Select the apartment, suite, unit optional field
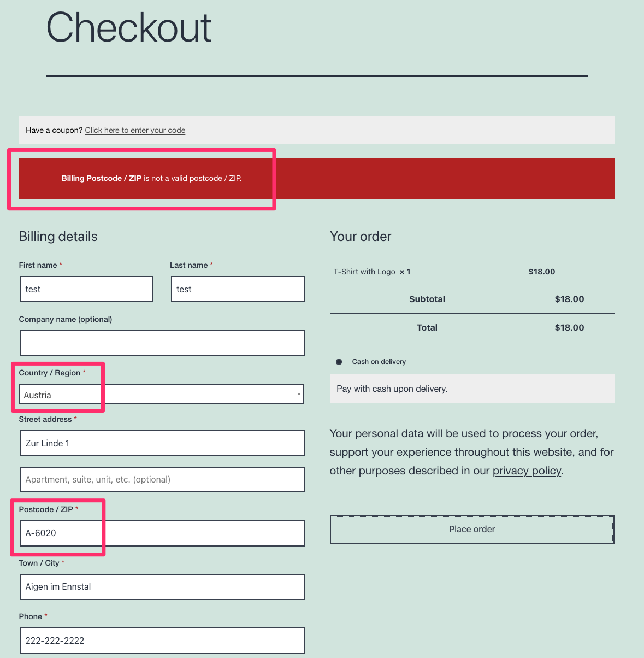The width and height of the screenshot is (644, 658). [x=162, y=479]
